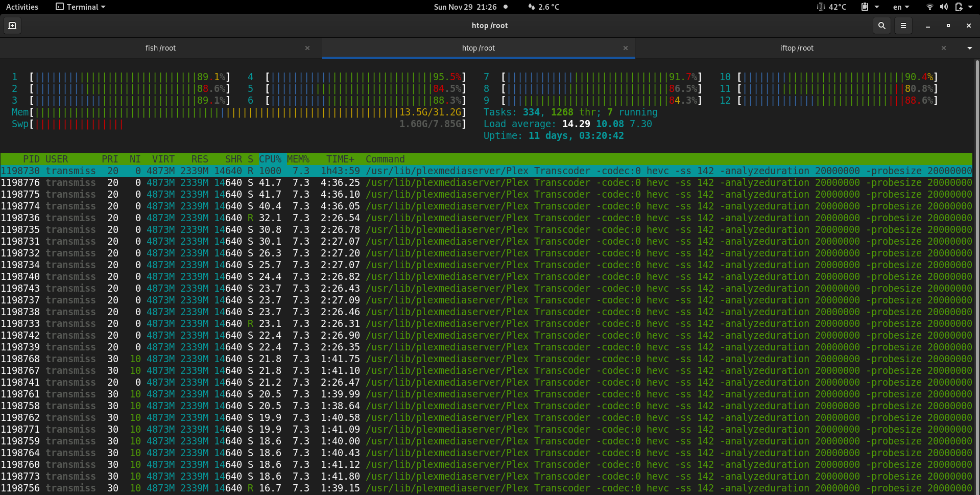
Task: Minimize the terminal window
Action: coord(928,26)
